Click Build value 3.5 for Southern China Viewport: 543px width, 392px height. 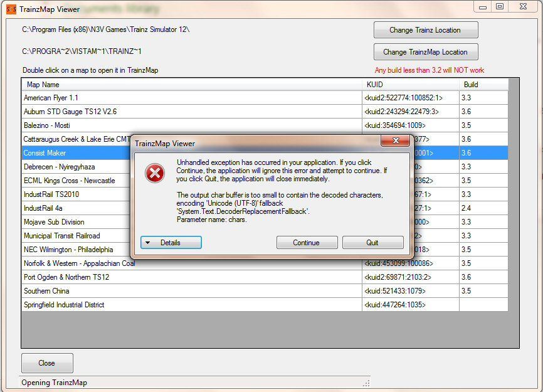(484, 291)
